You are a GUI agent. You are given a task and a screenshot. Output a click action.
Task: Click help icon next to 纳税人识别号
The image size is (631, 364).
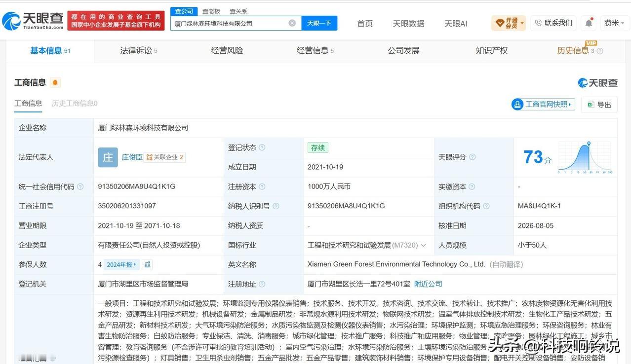click(x=276, y=206)
